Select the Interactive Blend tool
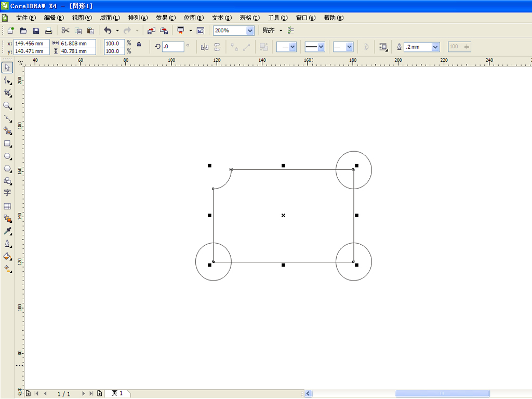Screen dimensions: 532x399 (7, 219)
